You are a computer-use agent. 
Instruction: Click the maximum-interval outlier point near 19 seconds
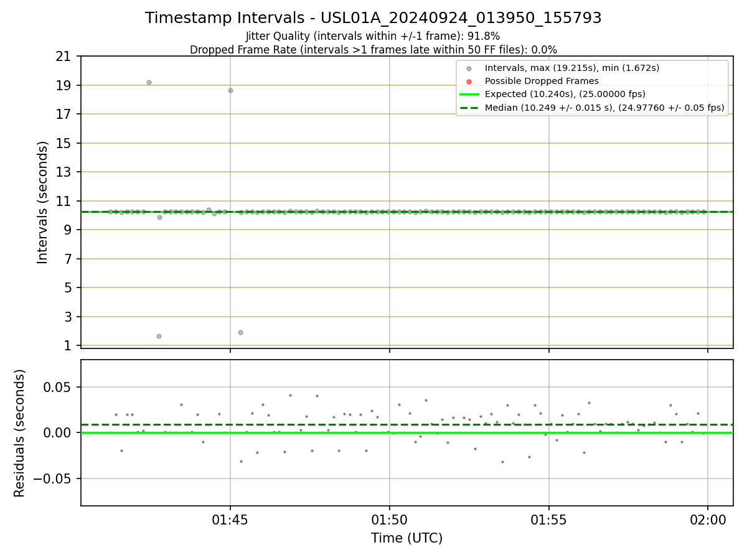coord(149,82)
